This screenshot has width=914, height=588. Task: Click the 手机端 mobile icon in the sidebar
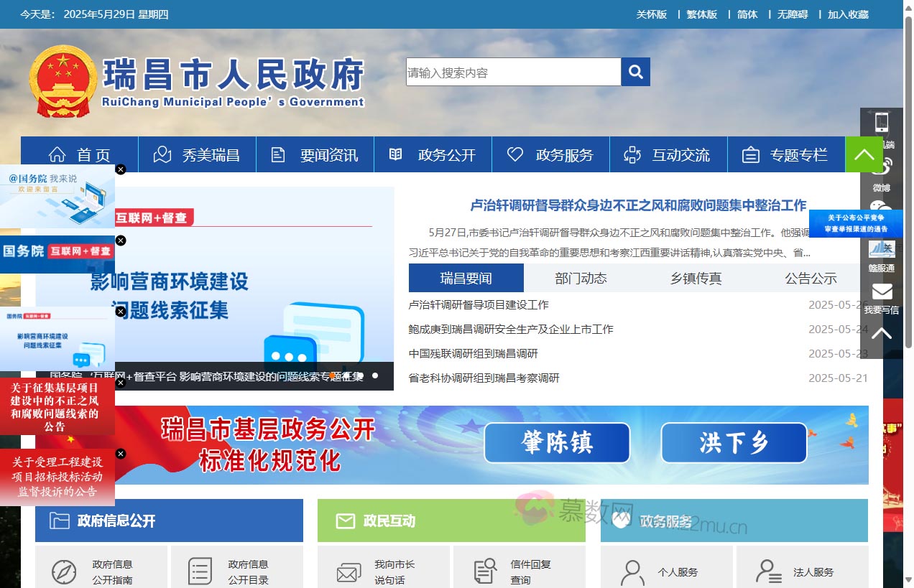(882, 122)
